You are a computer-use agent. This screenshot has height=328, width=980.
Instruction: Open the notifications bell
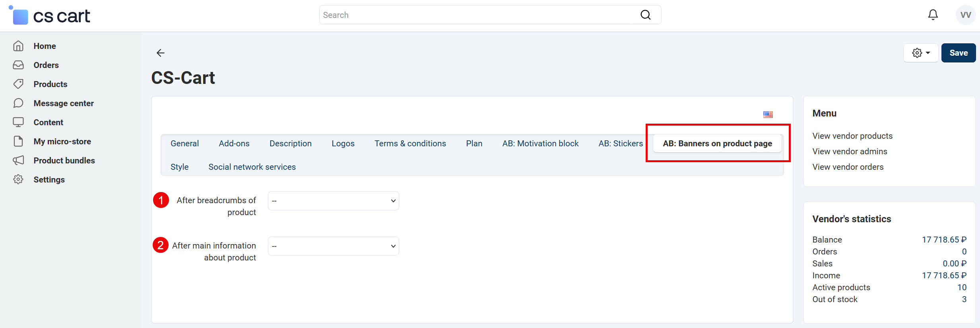pyautogui.click(x=933, y=15)
